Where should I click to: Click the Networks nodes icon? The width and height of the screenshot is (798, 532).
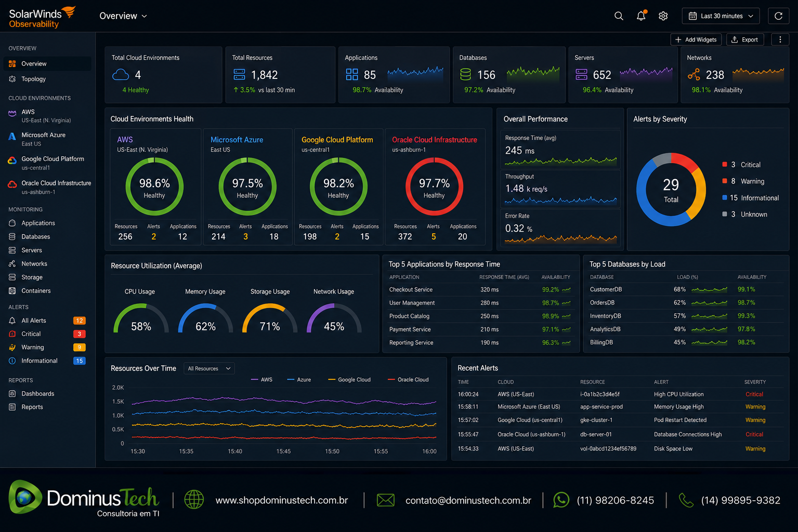point(694,75)
